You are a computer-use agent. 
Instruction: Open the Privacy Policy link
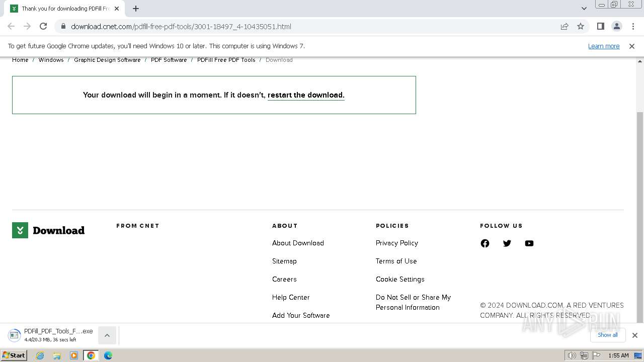point(397,243)
